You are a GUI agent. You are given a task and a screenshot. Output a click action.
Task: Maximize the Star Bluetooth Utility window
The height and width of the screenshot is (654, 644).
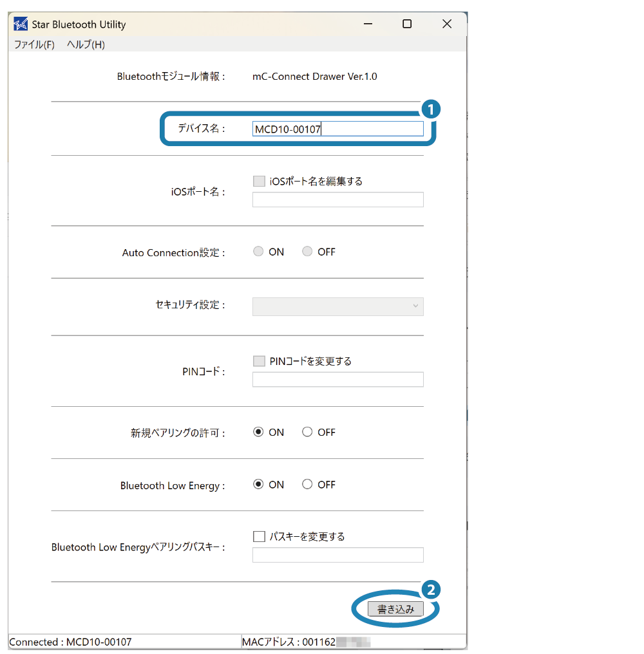407,24
